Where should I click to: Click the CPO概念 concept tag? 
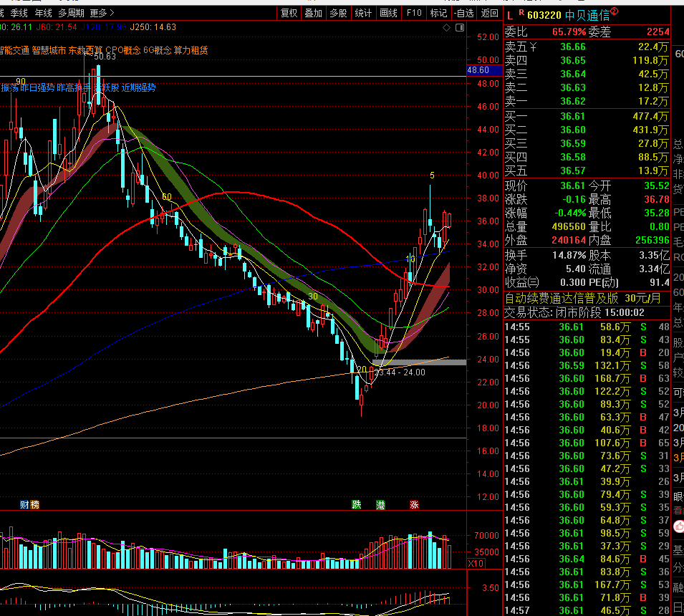click(x=123, y=51)
